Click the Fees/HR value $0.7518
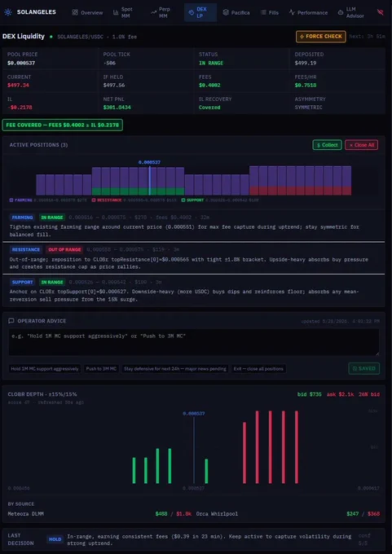This screenshot has width=392, height=554. (306, 86)
